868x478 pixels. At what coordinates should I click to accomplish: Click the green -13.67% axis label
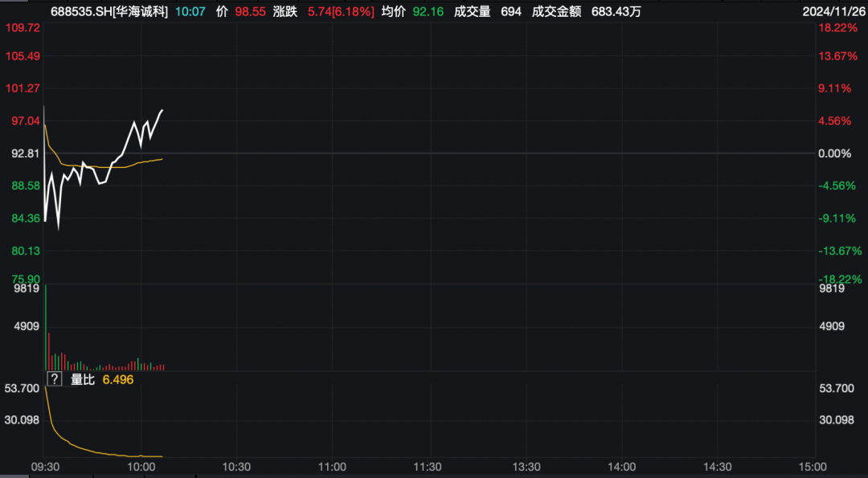coord(841,251)
